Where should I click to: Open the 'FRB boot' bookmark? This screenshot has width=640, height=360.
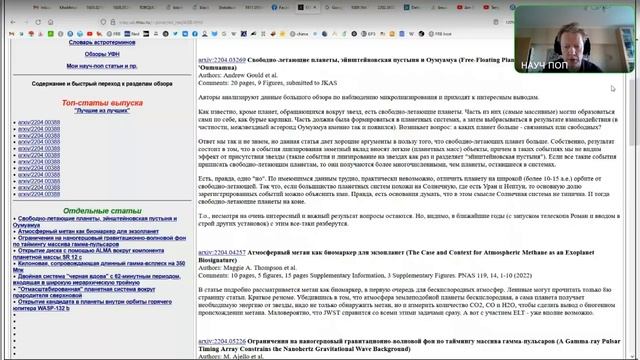[x=440, y=34]
